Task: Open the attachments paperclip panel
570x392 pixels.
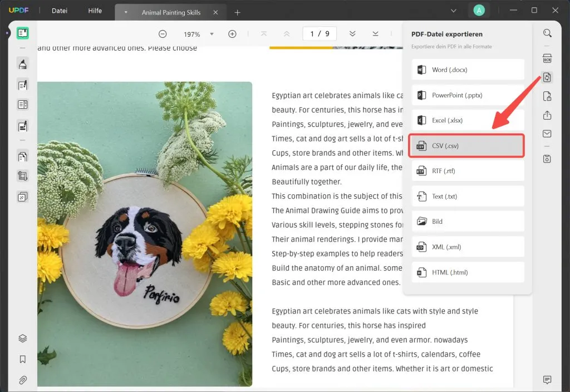Action: tap(23, 380)
